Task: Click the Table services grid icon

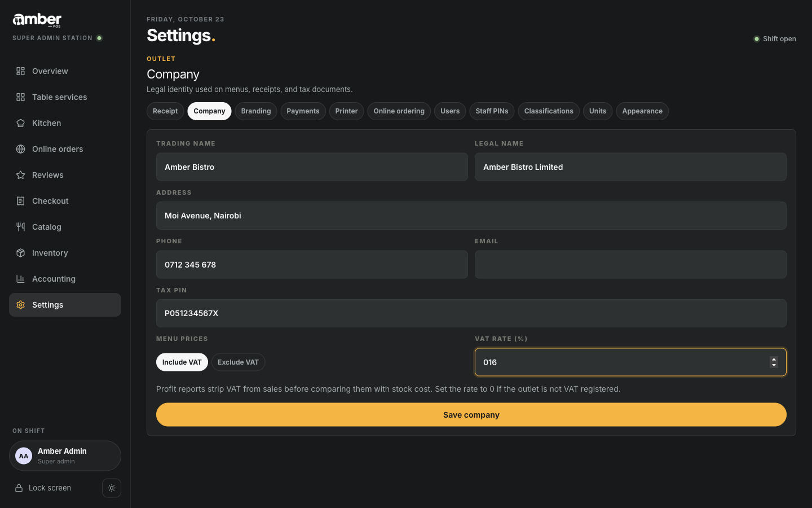Action: pyautogui.click(x=20, y=97)
